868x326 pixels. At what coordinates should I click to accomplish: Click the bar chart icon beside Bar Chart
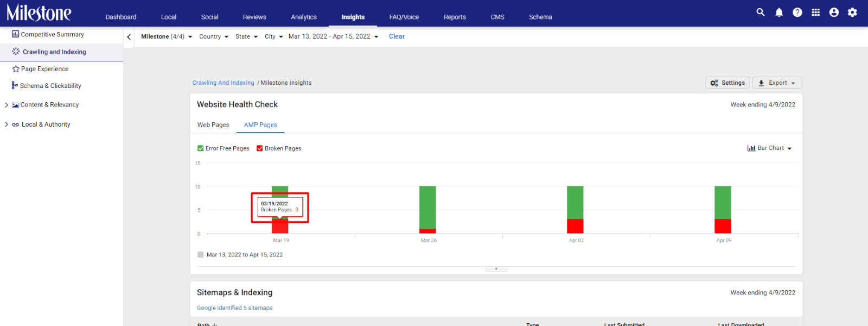pyautogui.click(x=751, y=148)
